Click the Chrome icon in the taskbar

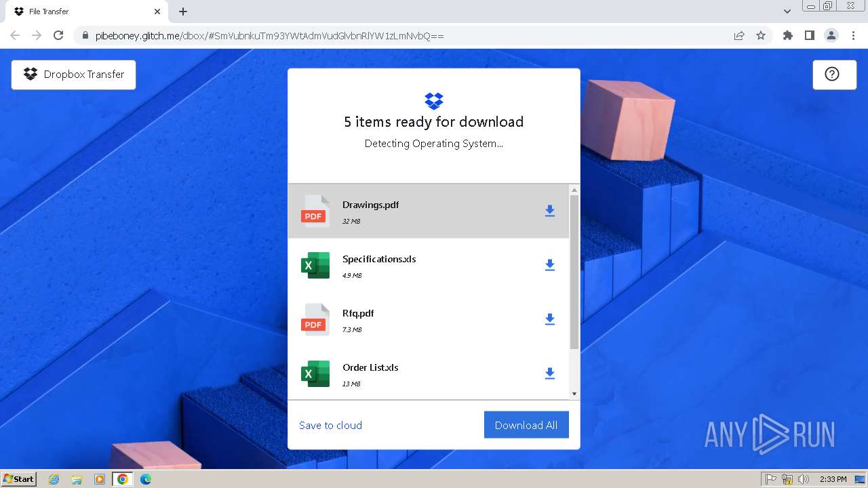(122, 479)
